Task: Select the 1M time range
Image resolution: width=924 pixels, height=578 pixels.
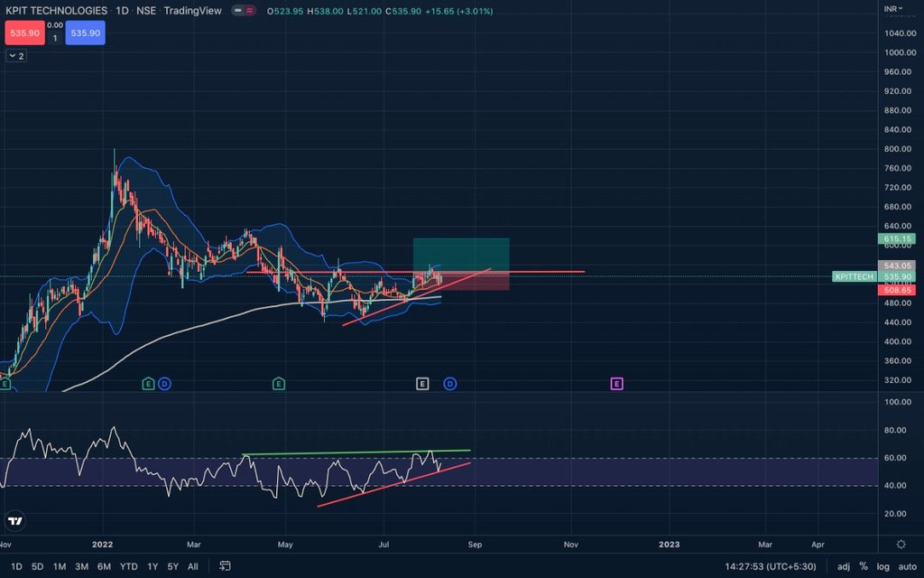Action: point(60,567)
